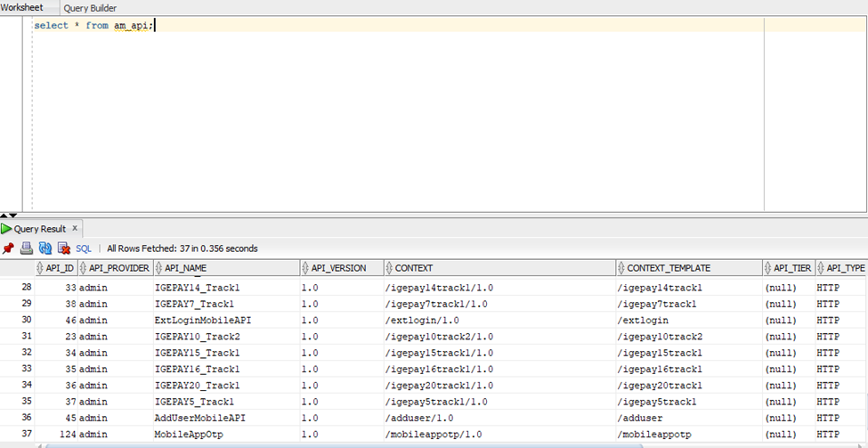
Task: Click the SQL link in results toolbar
Action: tap(84, 248)
